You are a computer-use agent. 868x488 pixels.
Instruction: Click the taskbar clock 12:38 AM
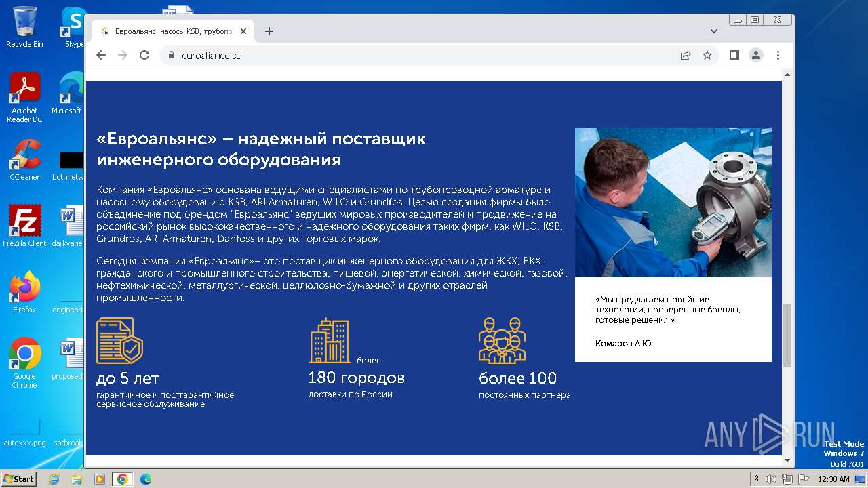[x=833, y=479]
